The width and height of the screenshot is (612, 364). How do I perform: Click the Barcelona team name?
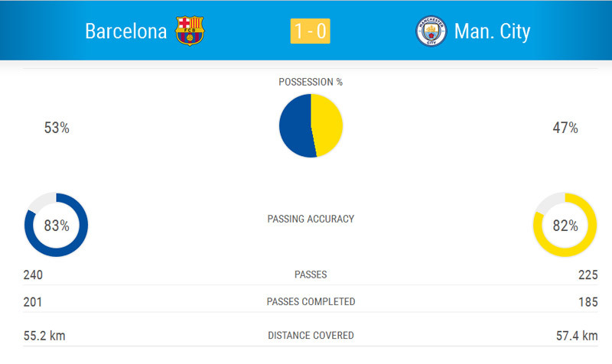pos(127,31)
